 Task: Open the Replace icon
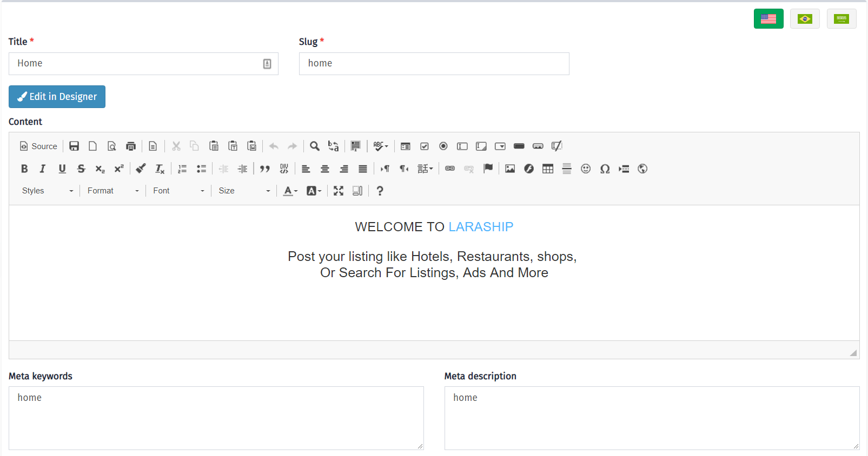coord(334,146)
